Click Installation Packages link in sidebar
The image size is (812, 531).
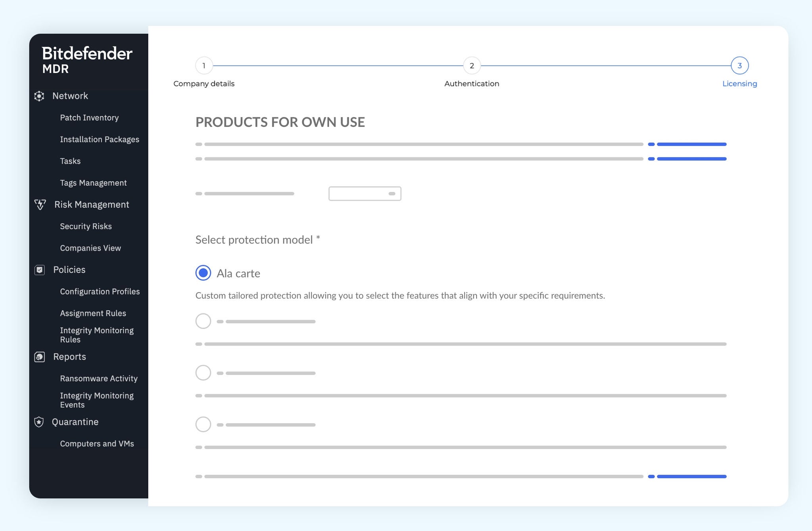[x=99, y=139]
